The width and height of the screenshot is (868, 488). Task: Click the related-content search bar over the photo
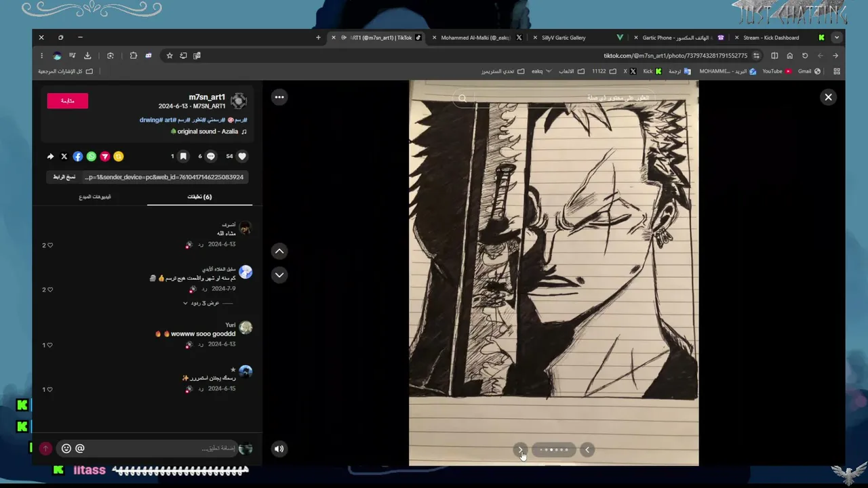pos(554,98)
